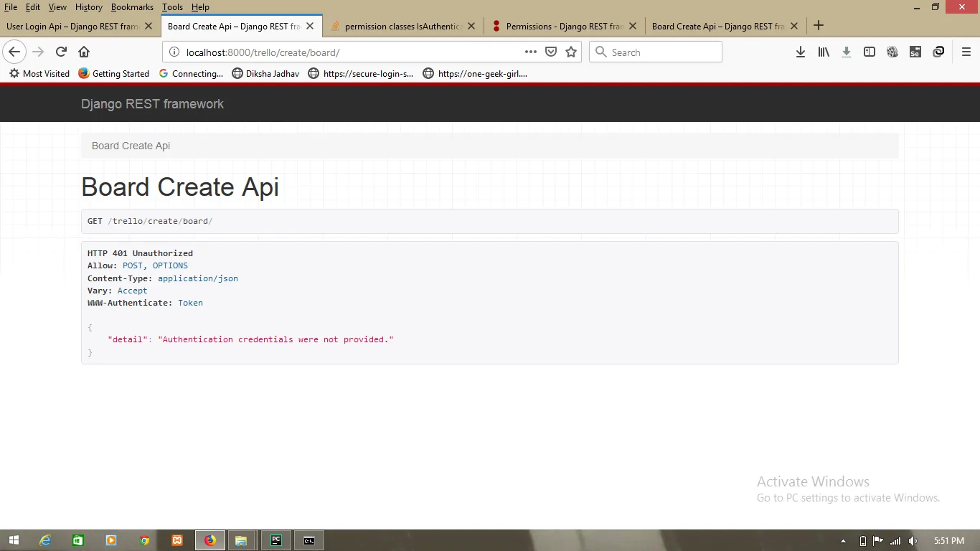The height and width of the screenshot is (551, 980).
Task: Click the application/json content type value
Action: pyautogui.click(x=198, y=278)
